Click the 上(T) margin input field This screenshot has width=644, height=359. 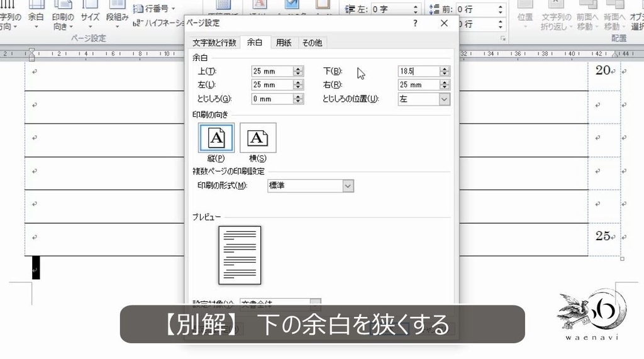pyautogui.click(x=273, y=71)
